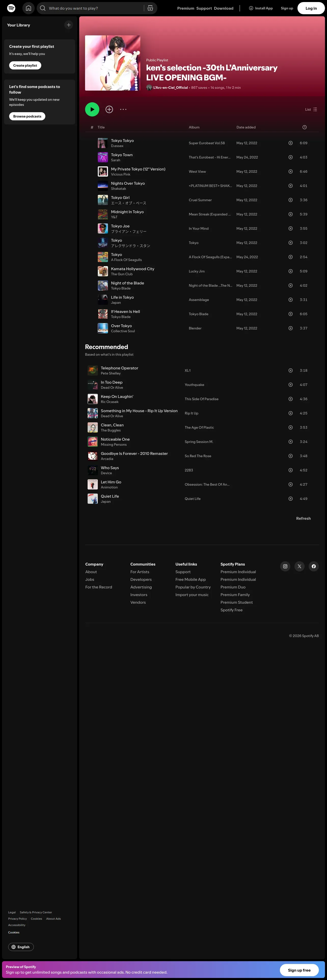Open more options three-dot menu for playlist
This screenshot has height=980, width=327.
point(123,110)
